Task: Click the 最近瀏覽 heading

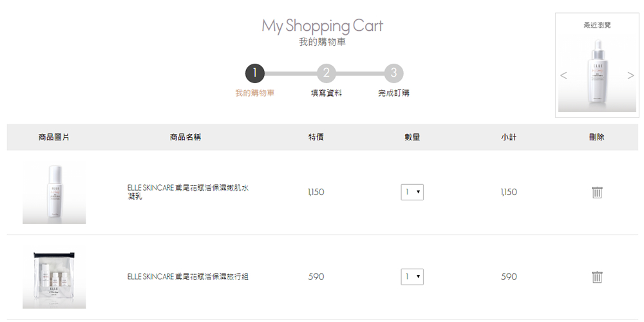Action: [x=597, y=25]
